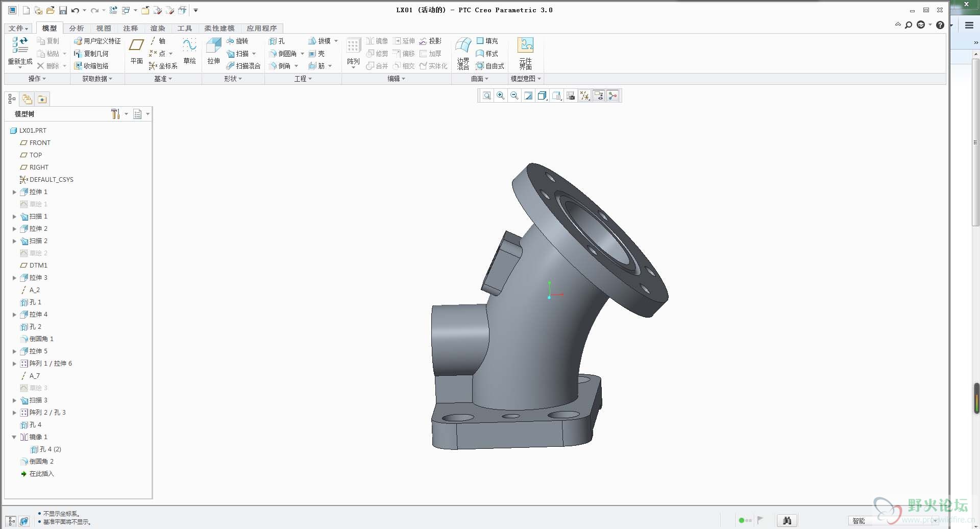Select the Shell (壳) tool
This screenshot has height=529, width=980.
316,54
